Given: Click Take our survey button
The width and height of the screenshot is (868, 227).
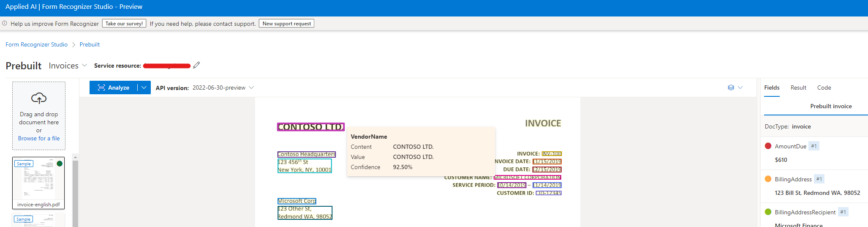Looking at the screenshot, I should tap(124, 24).
